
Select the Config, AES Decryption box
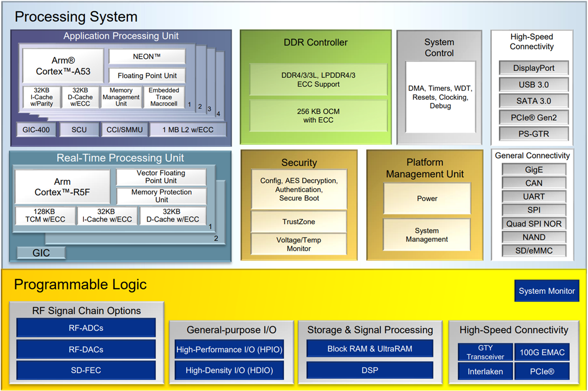[x=299, y=189]
